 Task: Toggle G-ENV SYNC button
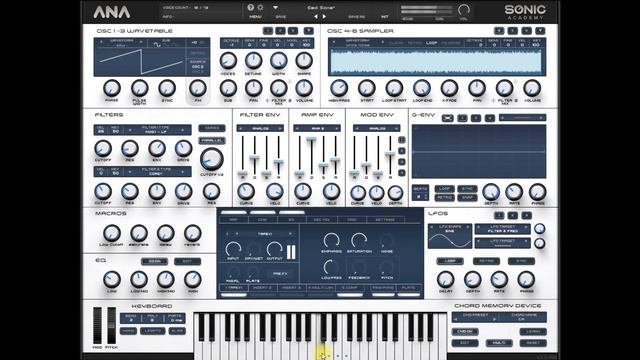[467, 189]
